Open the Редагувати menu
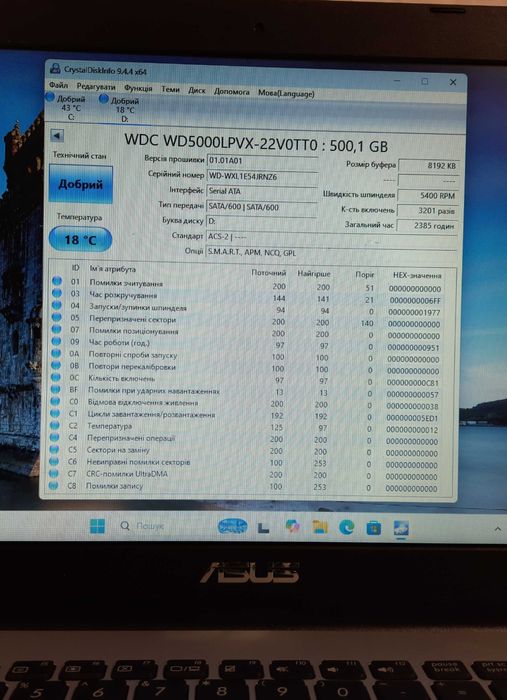 click(96, 87)
